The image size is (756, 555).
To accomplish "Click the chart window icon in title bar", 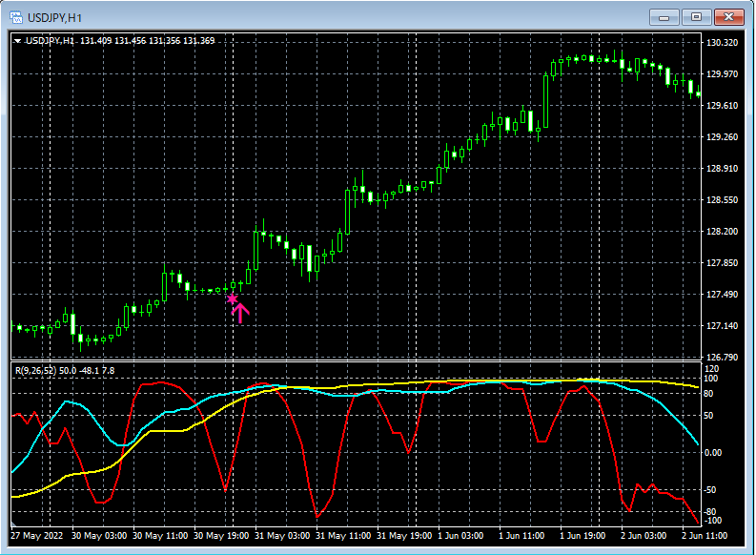I will [x=16, y=17].
